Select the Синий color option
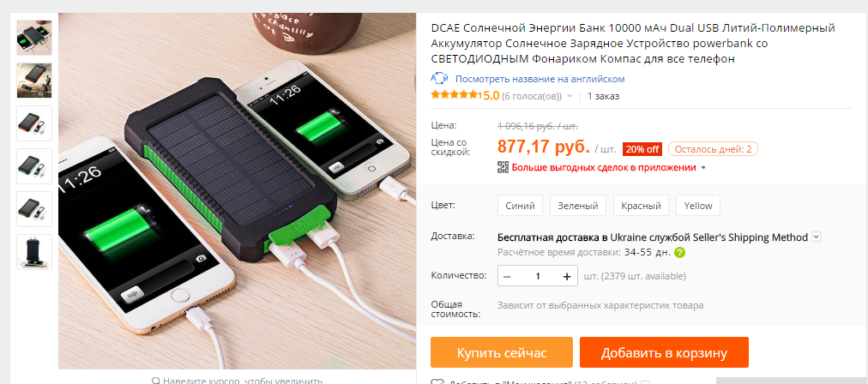Image resolution: width=868 pixels, height=384 pixels. [x=520, y=206]
